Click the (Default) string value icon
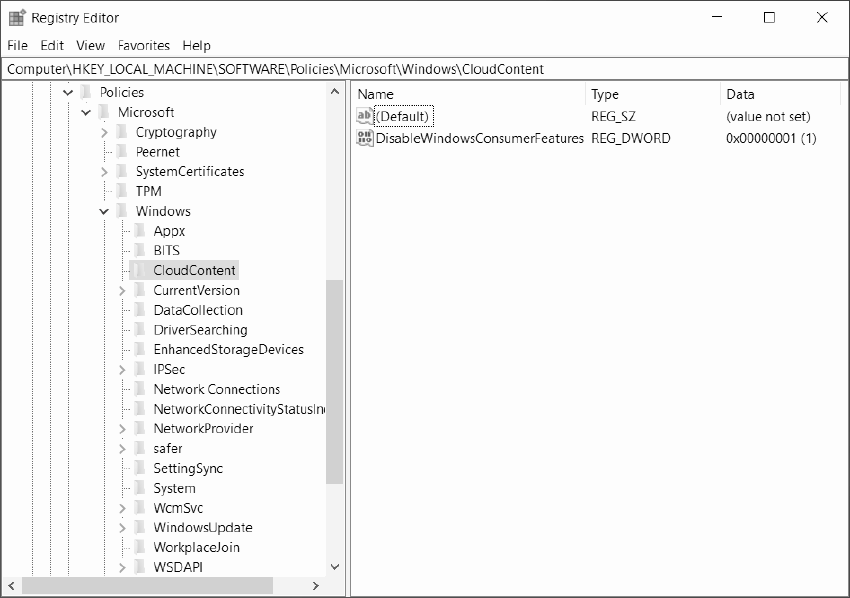This screenshot has height=598, width=850. pos(365,117)
